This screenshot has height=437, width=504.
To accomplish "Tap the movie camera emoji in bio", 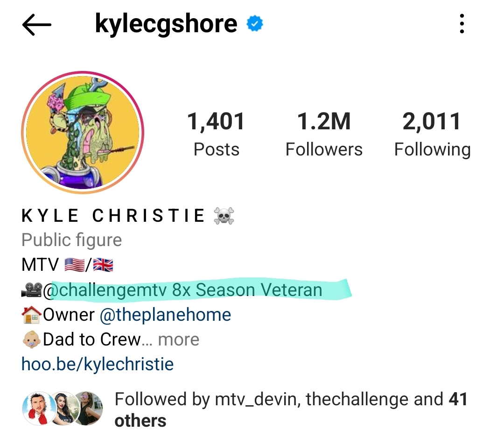I will pos(32,290).
